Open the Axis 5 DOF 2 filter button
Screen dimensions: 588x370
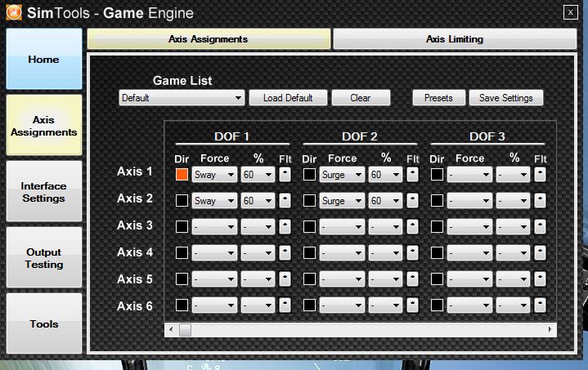(412, 279)
